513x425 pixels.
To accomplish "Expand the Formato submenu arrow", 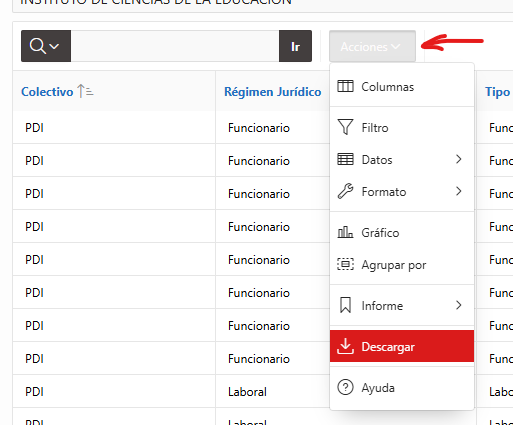I will [459, 191].
